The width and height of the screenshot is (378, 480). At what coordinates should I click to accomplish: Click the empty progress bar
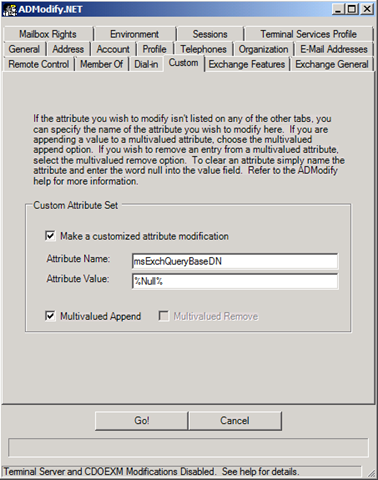coord(188,447)
